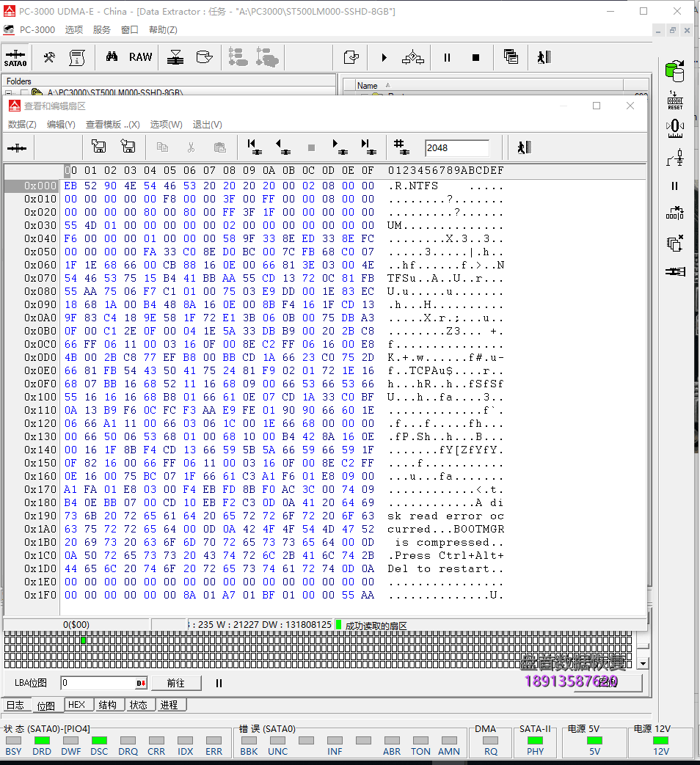
Task: Click the exit running-man icon in main toolbar
Action: [x=544, y=57]
